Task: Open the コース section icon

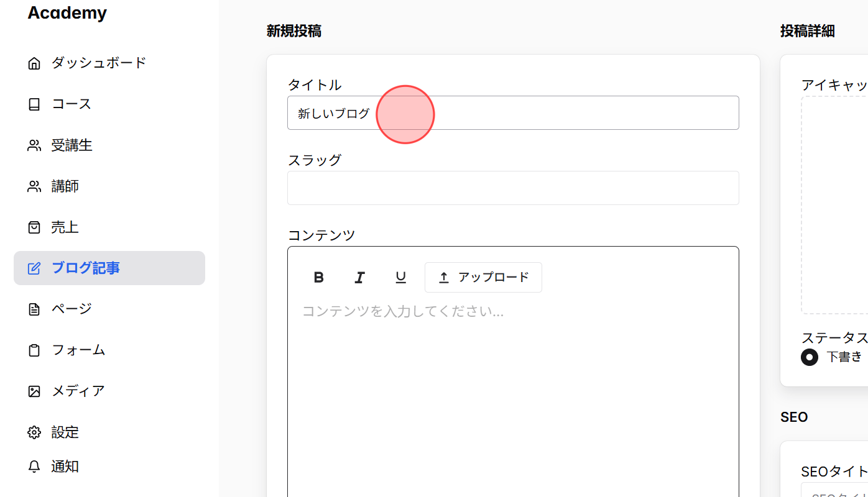Action: click(34, 104)
